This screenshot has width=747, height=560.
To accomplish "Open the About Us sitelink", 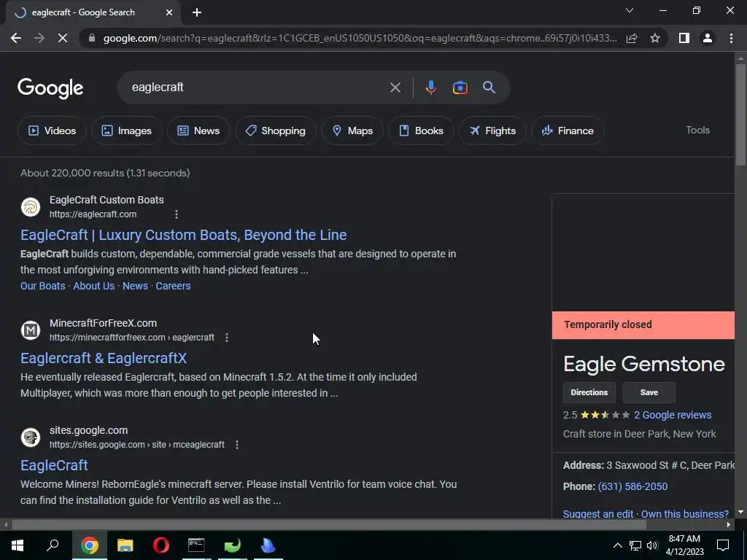I will tap(94, 286).
